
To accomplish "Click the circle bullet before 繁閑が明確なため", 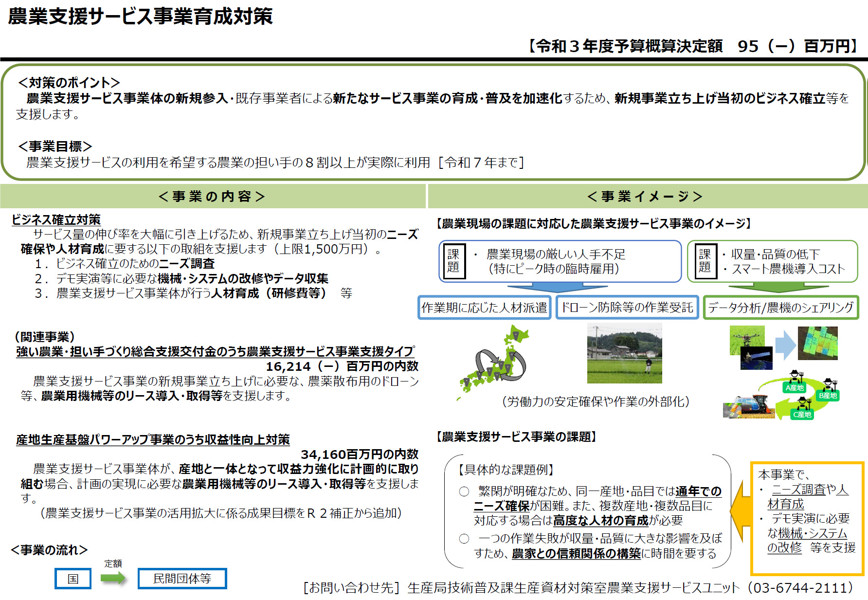I will click(x=464, y=491).
